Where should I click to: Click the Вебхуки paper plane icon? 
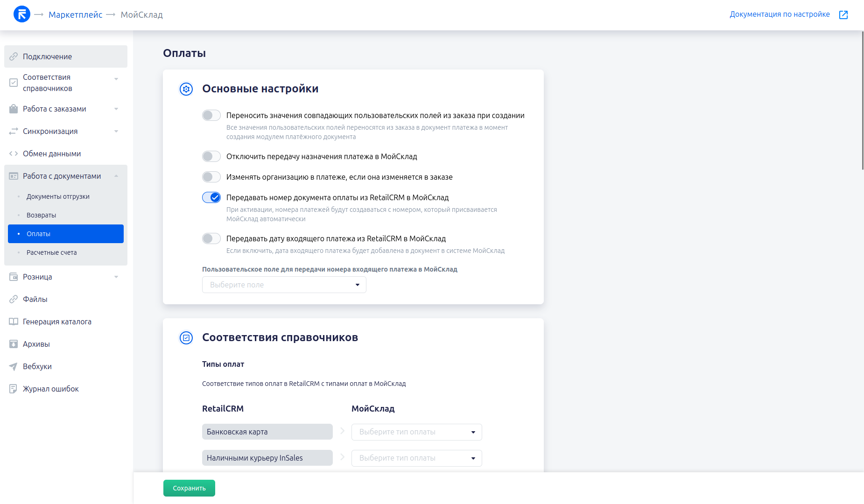(x=14, y=366)
